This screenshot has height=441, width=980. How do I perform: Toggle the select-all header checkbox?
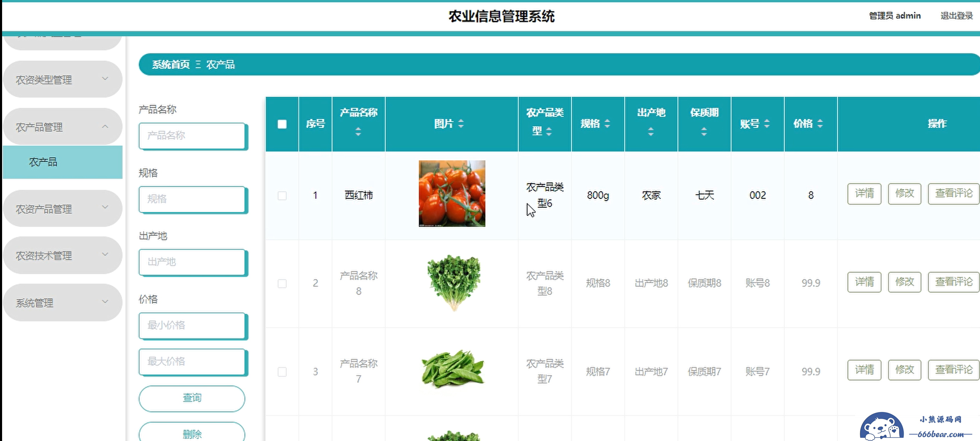tap(282, 124)
